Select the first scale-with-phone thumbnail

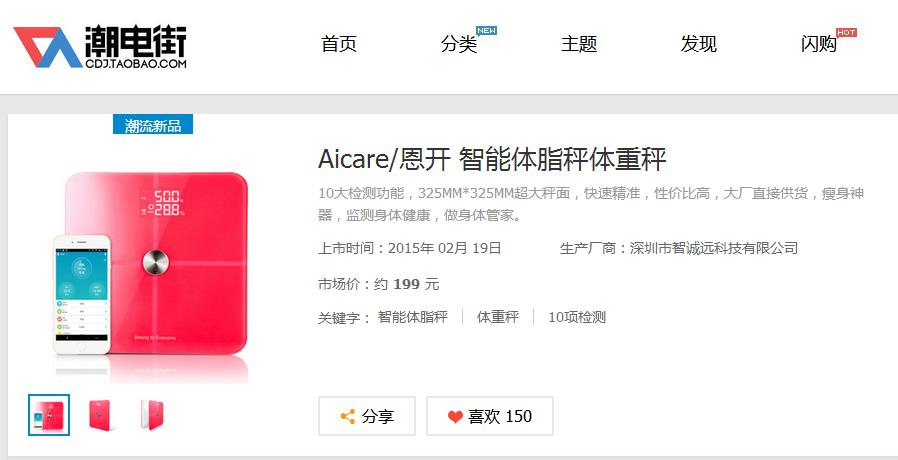49,415
